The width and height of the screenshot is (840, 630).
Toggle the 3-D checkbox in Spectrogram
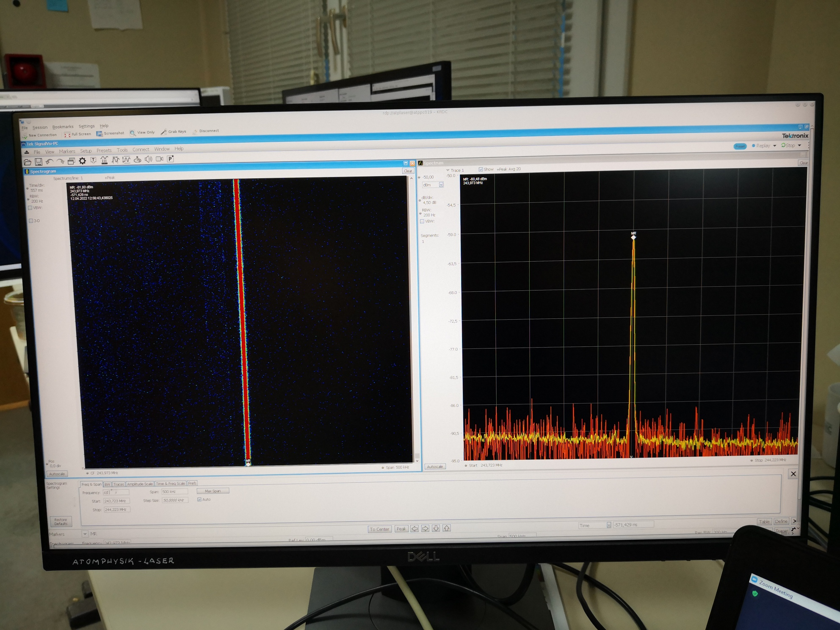[31, 221]
